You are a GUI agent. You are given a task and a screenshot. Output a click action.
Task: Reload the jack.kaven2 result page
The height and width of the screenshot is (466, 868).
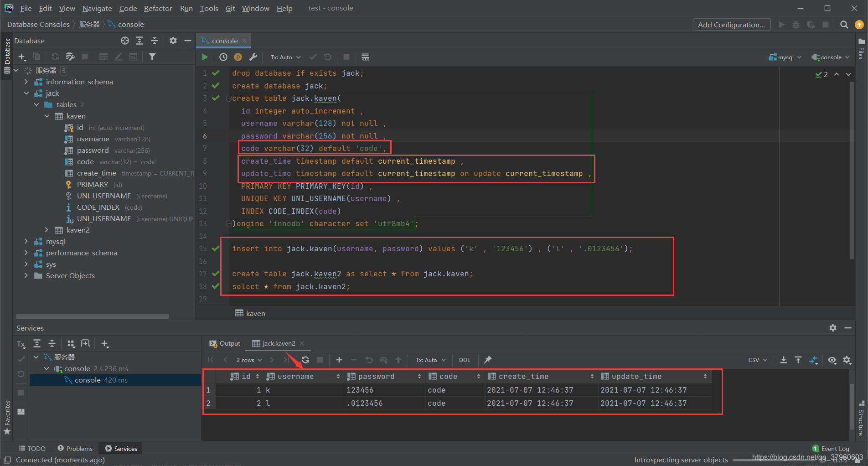pyautogui.click(x=305, y=360)
